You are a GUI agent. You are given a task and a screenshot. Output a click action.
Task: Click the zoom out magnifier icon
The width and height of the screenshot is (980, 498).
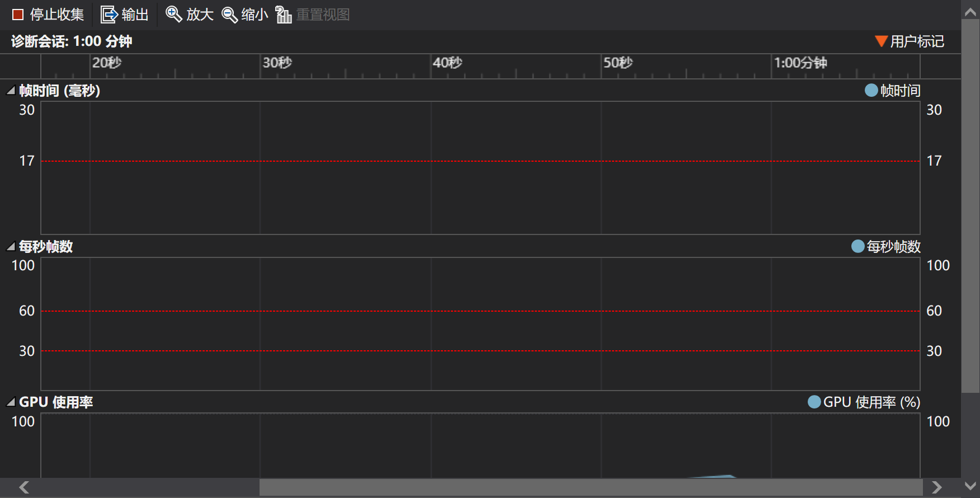tap(229, 15)
